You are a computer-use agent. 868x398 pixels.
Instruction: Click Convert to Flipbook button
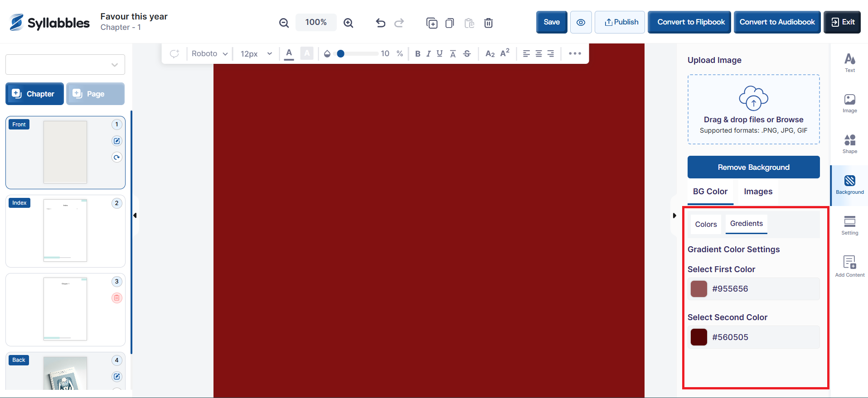pos(691,22)
